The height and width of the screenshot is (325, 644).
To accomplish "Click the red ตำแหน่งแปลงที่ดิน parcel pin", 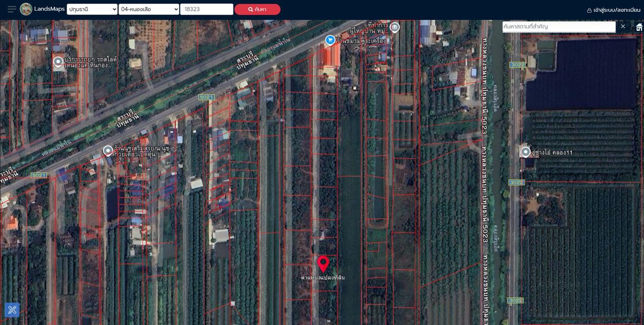I will pyautogui.click(x=324, y=264).
